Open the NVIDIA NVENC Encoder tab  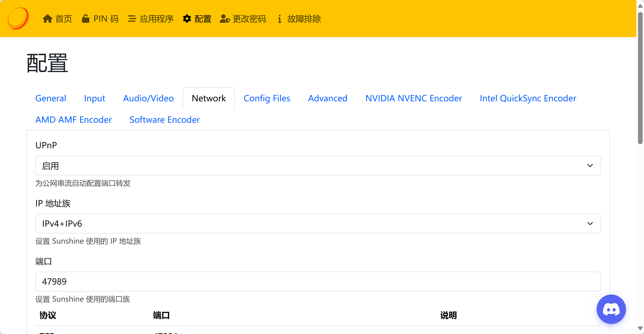click(x=414, y=98)
